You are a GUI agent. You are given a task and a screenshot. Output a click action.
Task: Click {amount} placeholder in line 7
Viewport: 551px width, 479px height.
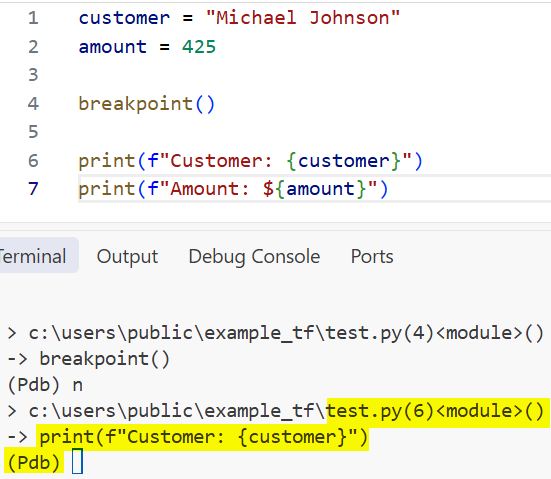pos(320,189)
